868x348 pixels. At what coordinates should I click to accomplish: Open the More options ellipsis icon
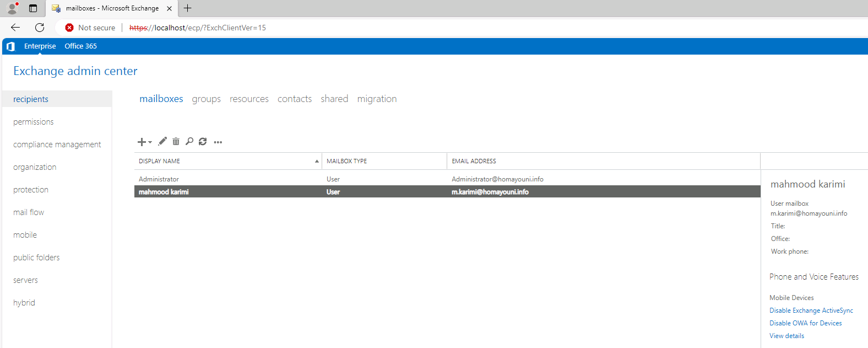(x=218, y=142)
